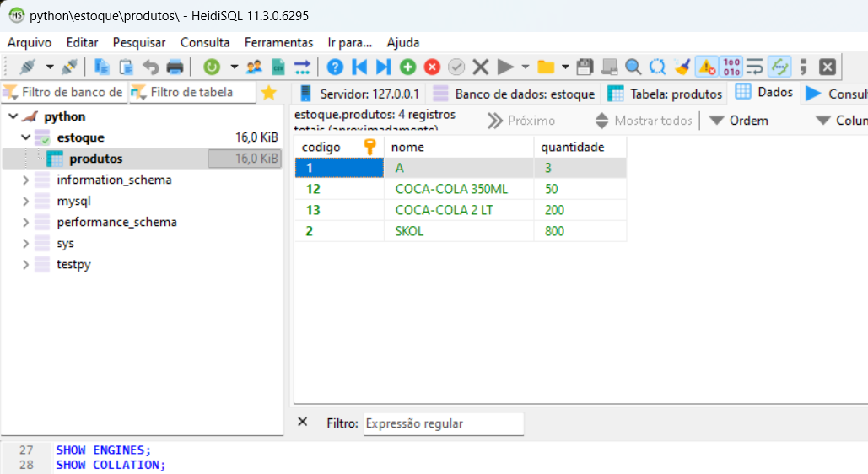Click the Mostrar todos button
The width and height of the screenshot is (868, 474).
(x=644, y=121)
